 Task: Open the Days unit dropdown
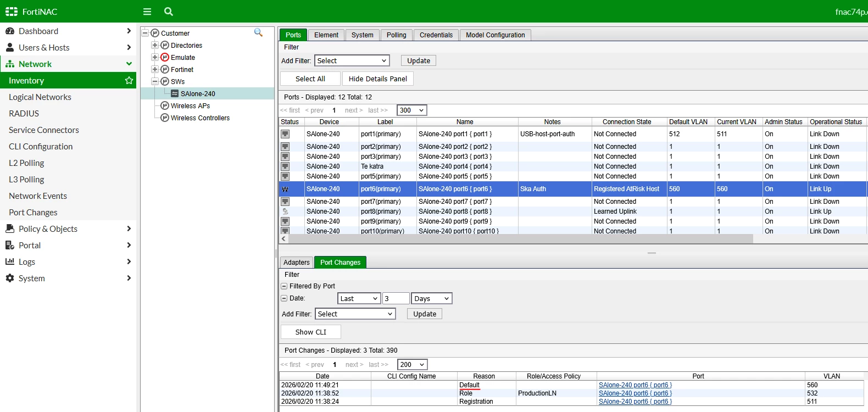[432, 299]
